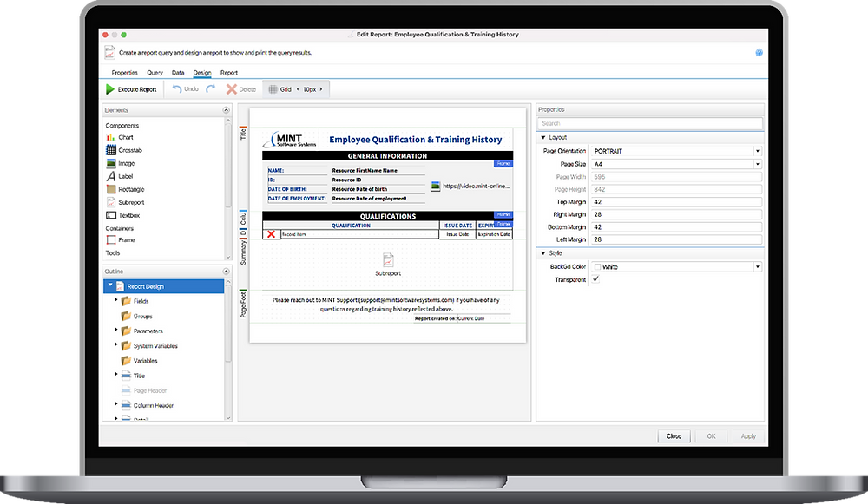Select the MINT logo on the report

(290, 140)
